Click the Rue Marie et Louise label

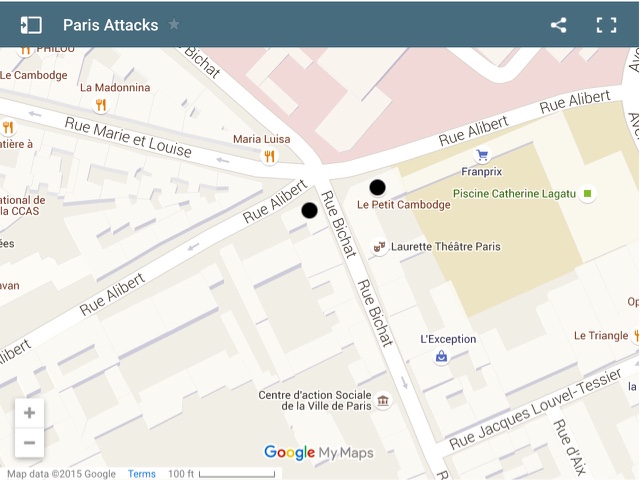coord(128,137)
